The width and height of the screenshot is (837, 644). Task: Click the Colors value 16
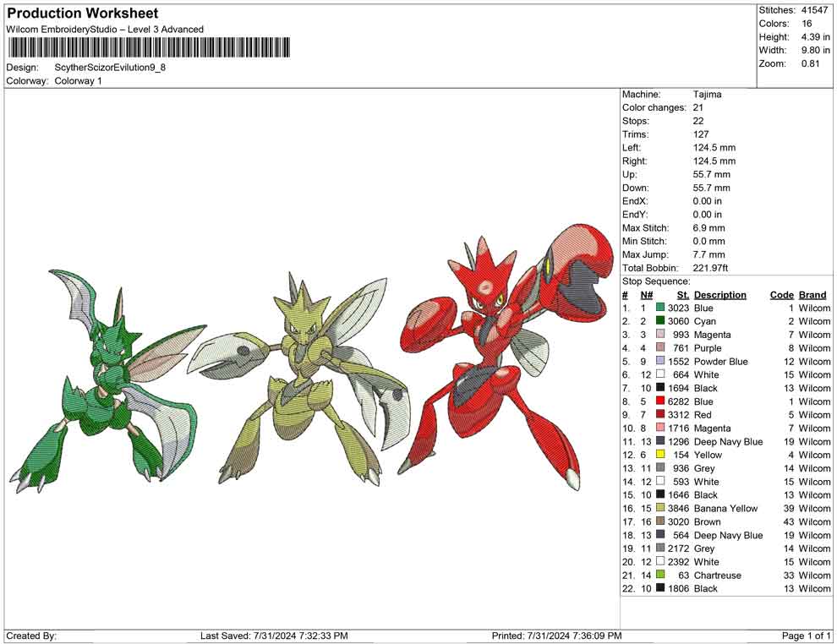[807, 24]
